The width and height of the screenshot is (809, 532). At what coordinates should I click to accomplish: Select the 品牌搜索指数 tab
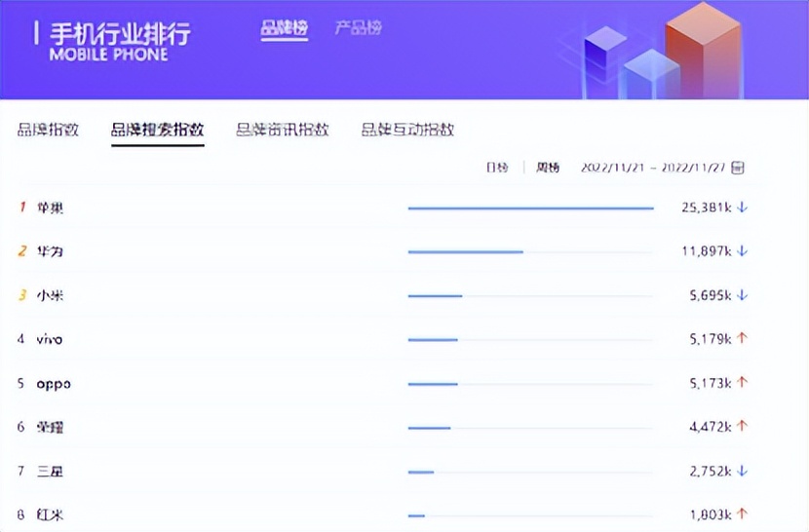(157, 129)
